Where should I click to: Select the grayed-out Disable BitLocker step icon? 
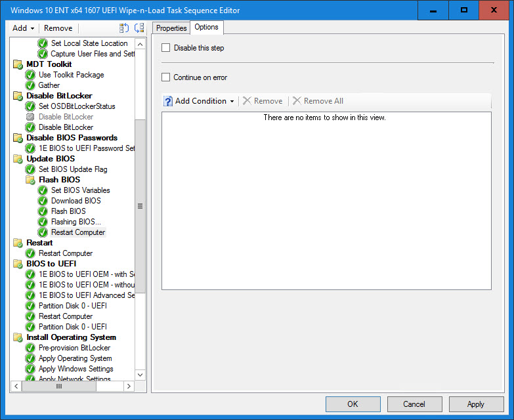pyautogui.click(x=30, y=117)
